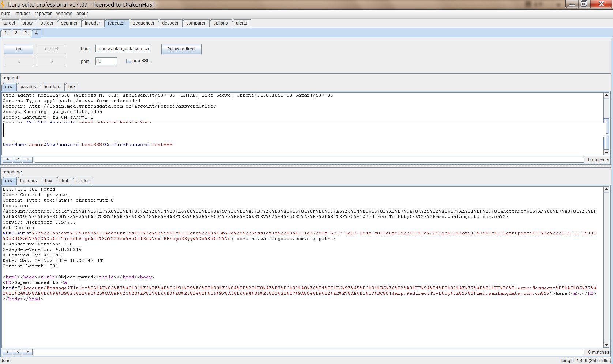Switch to the decoder tab
Viewport: 613px width, 364px height.
pyautogui.click(x=170, y=23)
